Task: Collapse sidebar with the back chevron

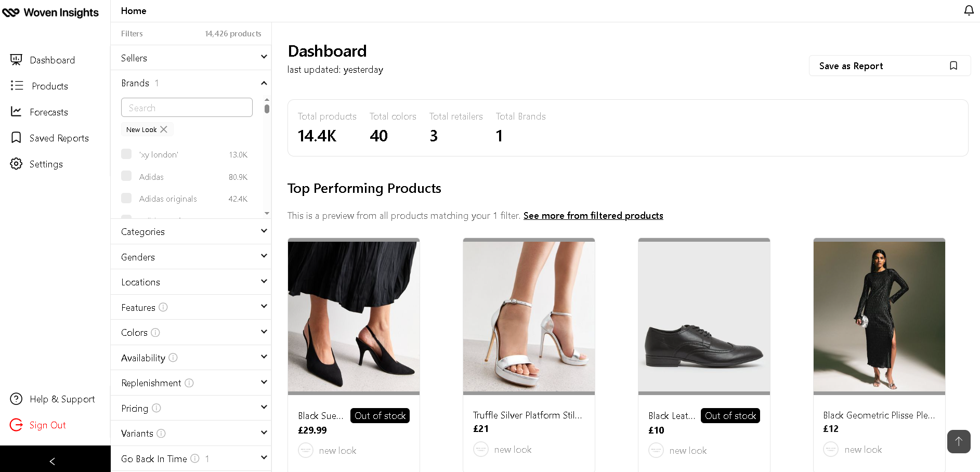Action: (52, 461)
